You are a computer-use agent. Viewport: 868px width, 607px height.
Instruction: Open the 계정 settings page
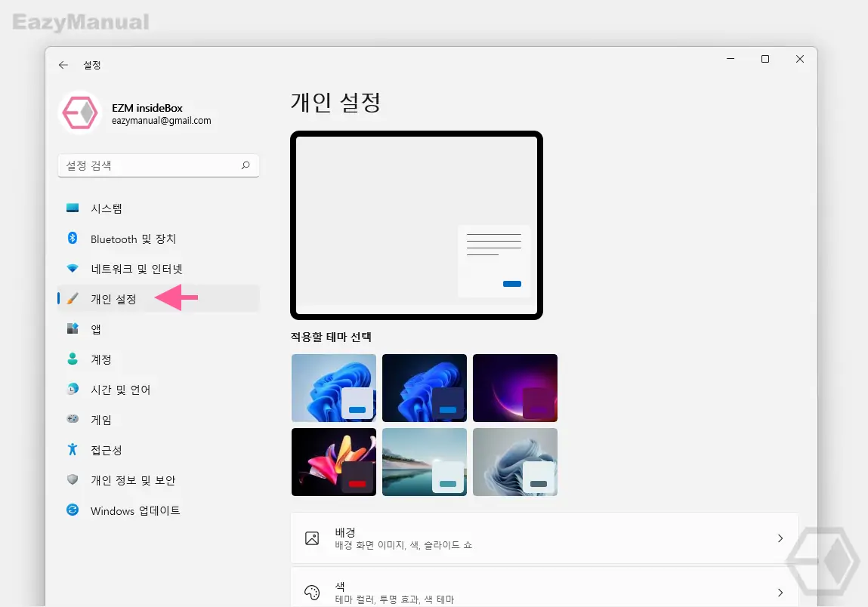tap(159, 359)
